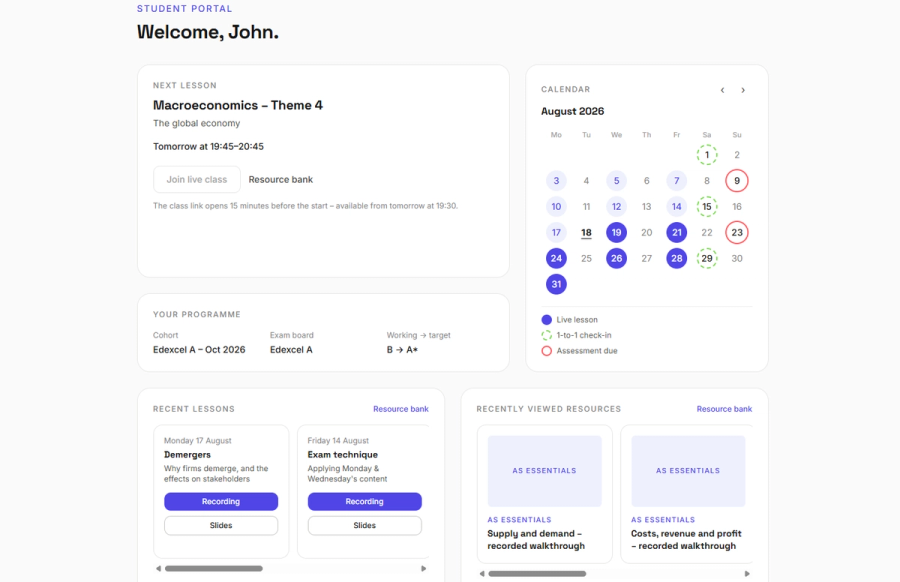Open Resource bank link in Recent Lessons

click(401, 409)
